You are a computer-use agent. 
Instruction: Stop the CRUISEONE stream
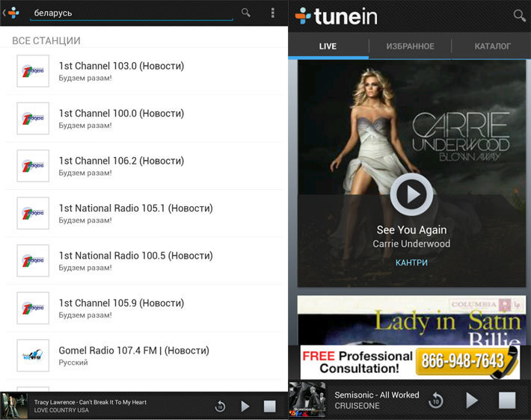507,401
